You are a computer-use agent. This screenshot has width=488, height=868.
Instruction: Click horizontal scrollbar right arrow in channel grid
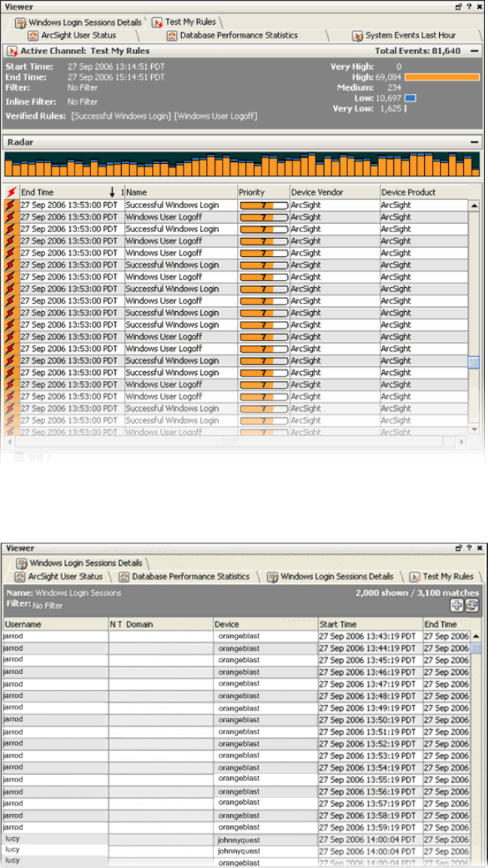coord(463,442)
